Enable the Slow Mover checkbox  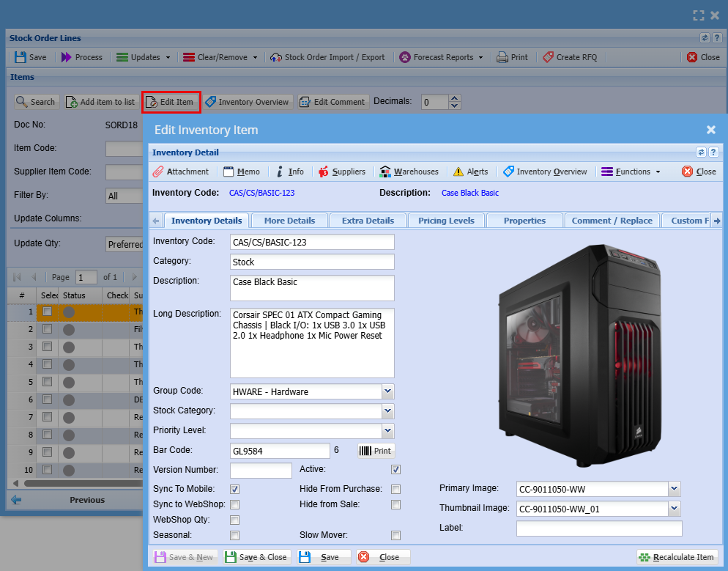[x=395, y=535]
